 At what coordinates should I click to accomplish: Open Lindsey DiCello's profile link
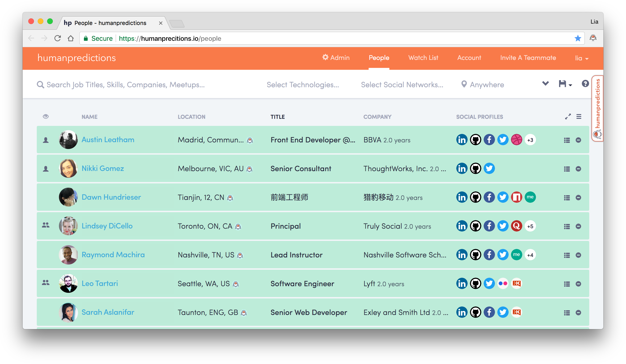coord(107,226)
